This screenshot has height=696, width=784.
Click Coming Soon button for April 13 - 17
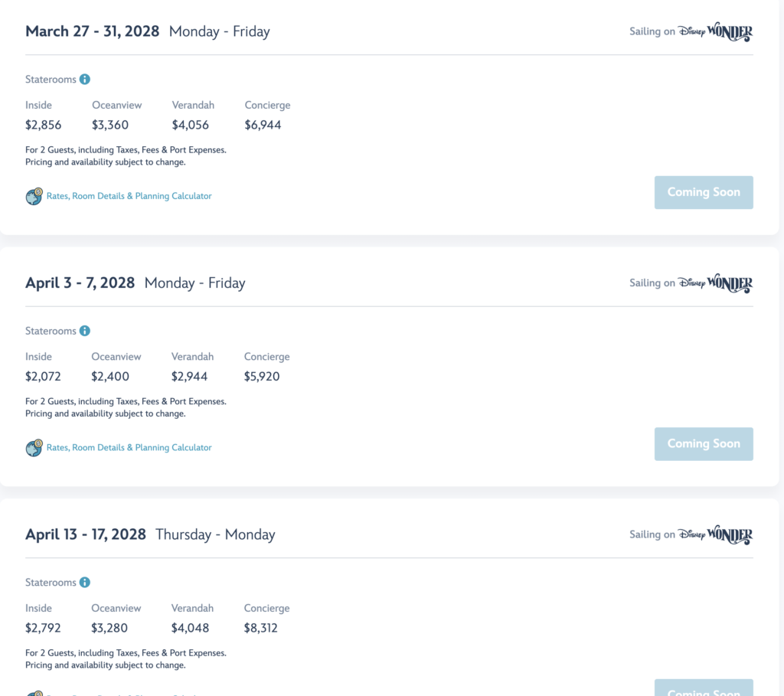click(704, 688)
